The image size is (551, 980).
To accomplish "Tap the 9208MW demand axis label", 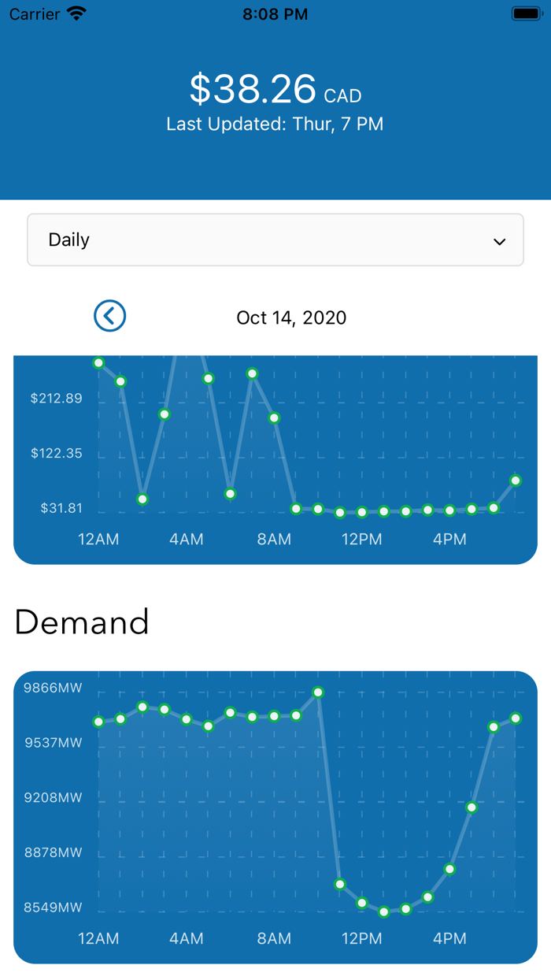I will click(53, 797).
